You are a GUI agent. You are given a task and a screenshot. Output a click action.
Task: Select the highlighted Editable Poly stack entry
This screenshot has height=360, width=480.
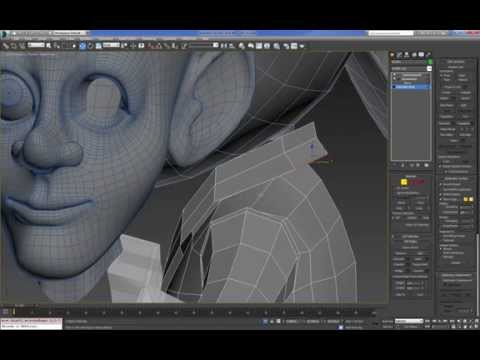pos(411,87)
